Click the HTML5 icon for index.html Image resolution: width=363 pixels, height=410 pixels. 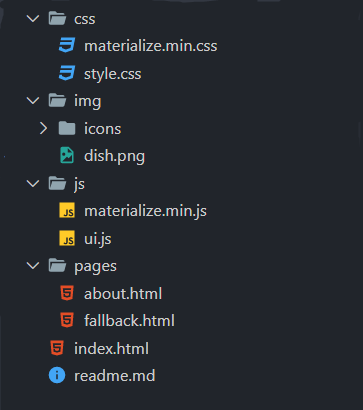pos(57,348)
